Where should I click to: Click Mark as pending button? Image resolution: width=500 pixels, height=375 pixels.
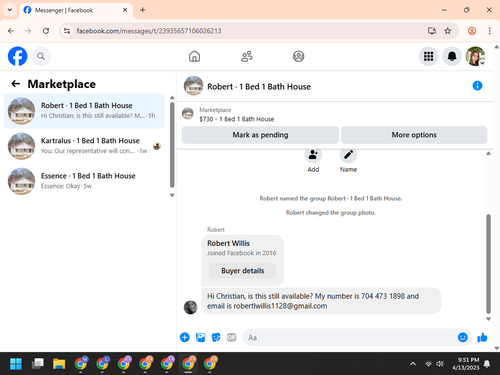click(260, 135)
